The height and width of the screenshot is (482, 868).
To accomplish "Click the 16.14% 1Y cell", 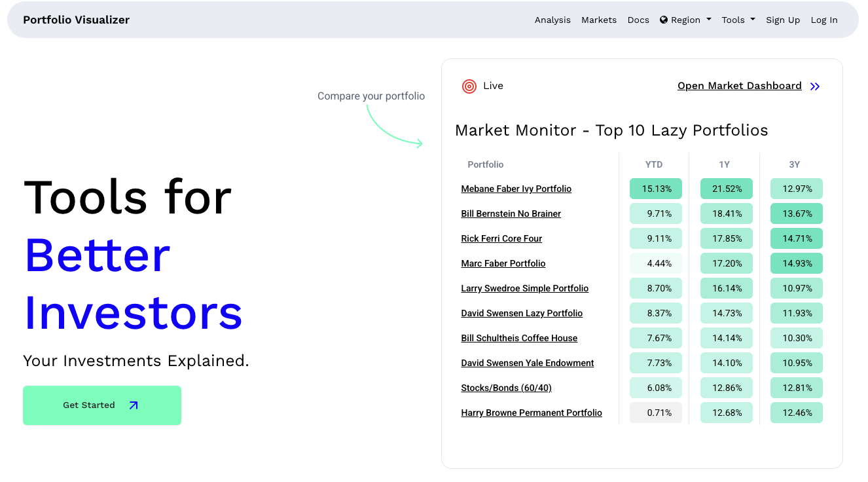I will click(727, 288).
